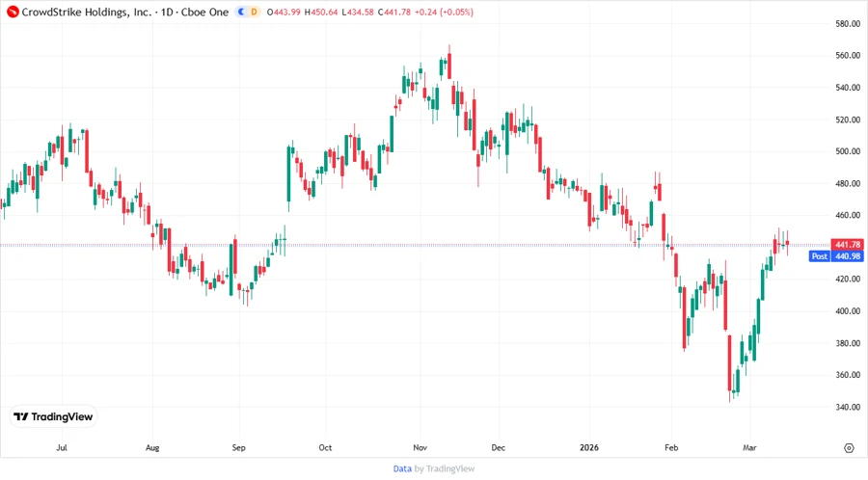Click the 360.00 price axis label
868x480 pixels.
coord(848,374)
